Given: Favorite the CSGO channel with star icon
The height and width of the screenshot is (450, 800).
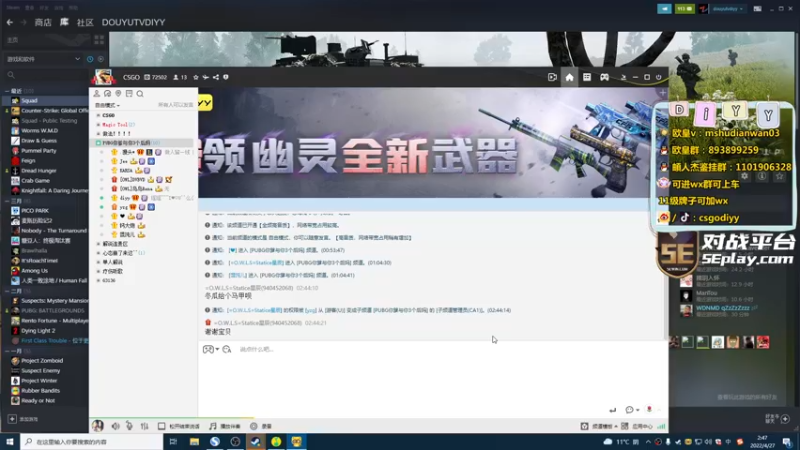Looking at the screenshot, I should pos(196,78).
